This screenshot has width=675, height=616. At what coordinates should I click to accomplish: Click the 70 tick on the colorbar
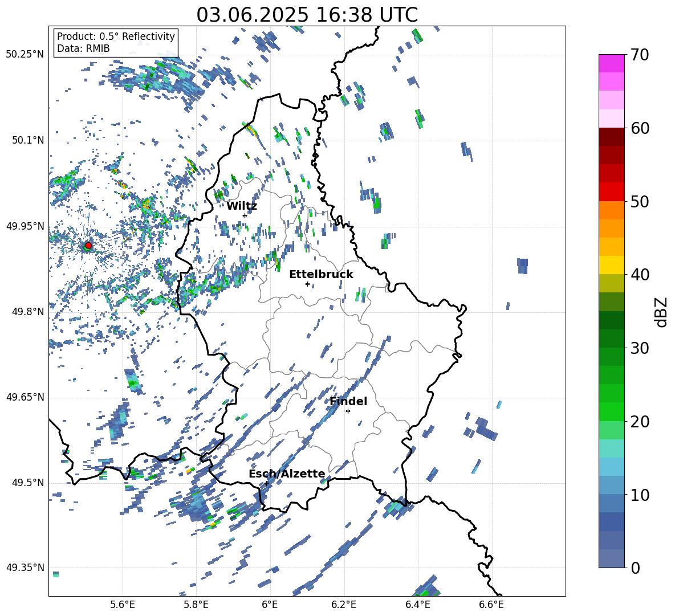pyautogui.click(x=639, y=55)
